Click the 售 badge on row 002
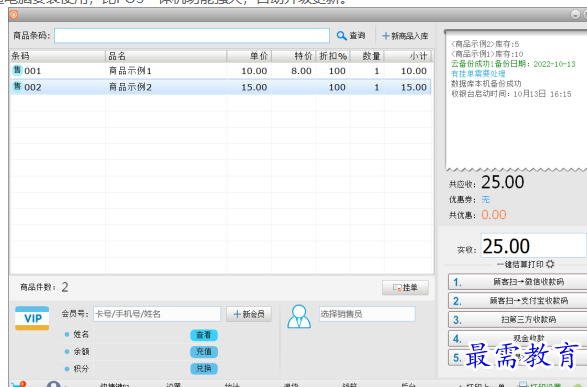 [17, 87]
